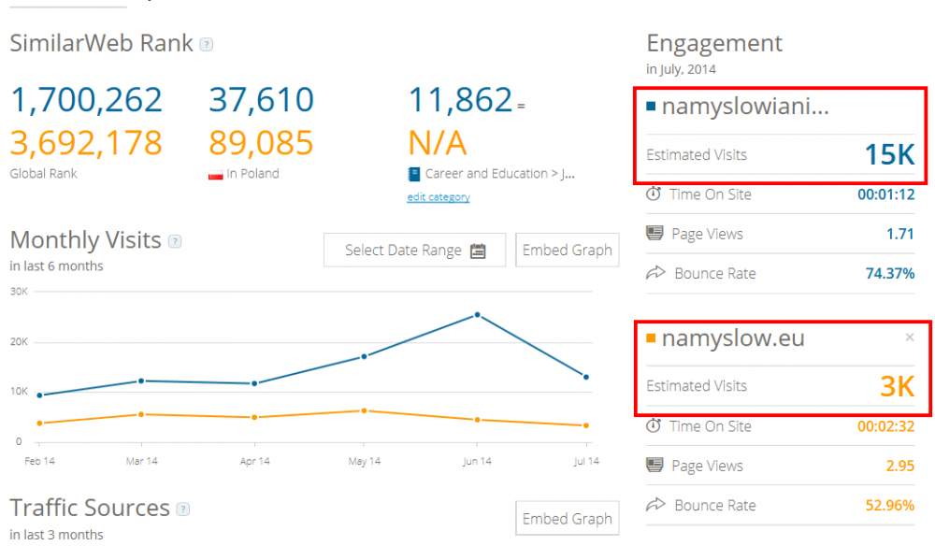Image resolution: width=935 pixels, height=560 pixels.
Task: Click page views value 1.71
Action: tap(900, 234)
